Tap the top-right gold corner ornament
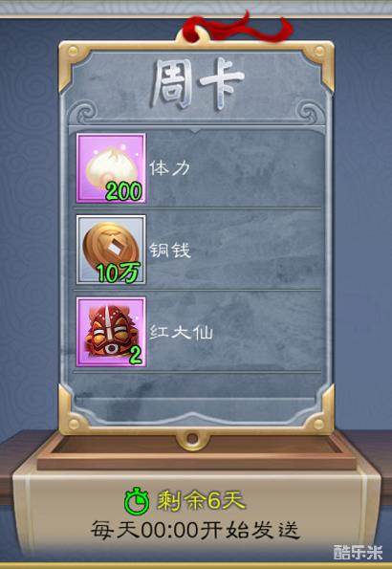 tap(319, 60)
